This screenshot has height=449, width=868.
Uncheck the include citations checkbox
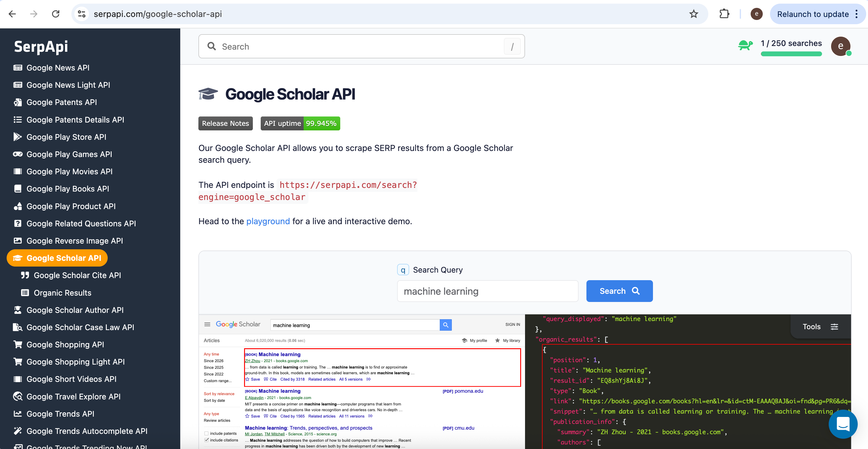pos(206,440)
